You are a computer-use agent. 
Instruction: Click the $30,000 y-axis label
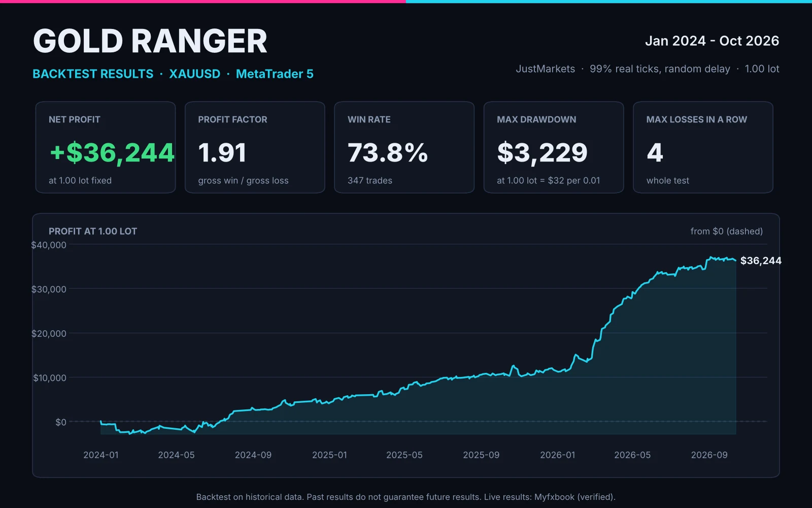[x=49, y=289]
